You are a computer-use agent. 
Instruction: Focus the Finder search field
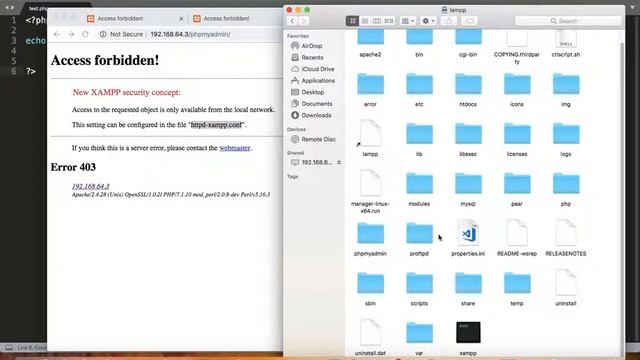tap(568, 21)
